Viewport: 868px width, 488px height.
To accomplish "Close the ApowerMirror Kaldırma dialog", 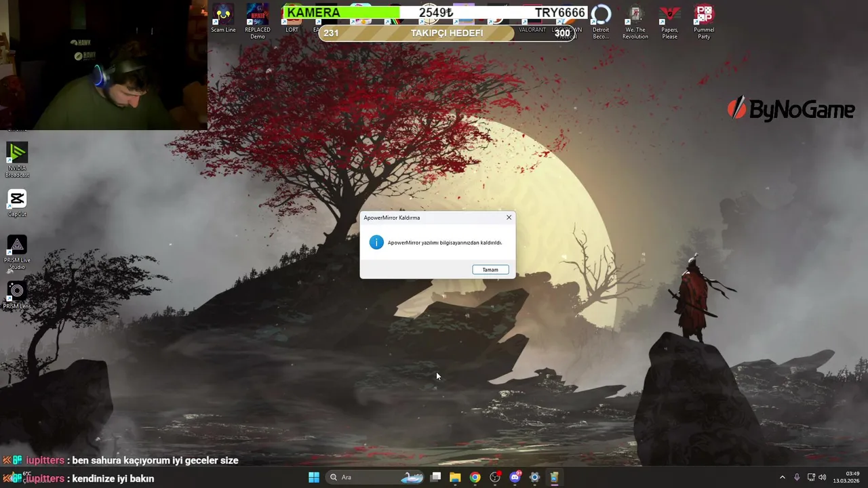I will pyautogui.click(x=509, y=218).
